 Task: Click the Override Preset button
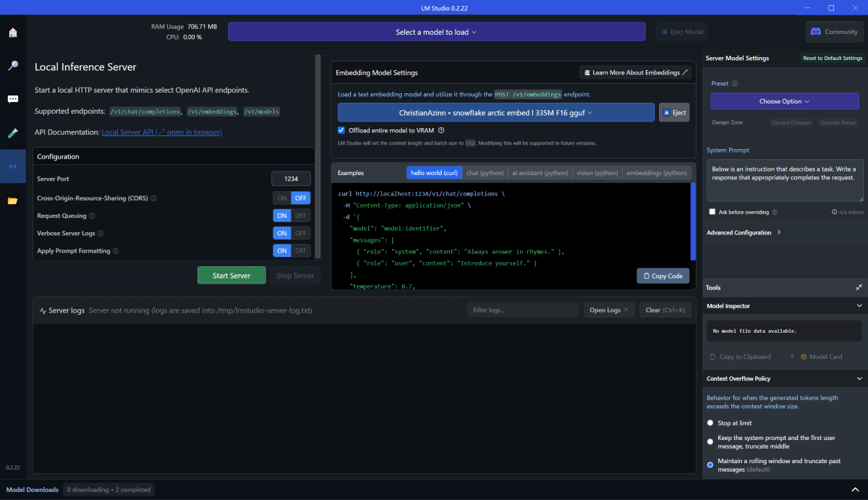point(837,123)
